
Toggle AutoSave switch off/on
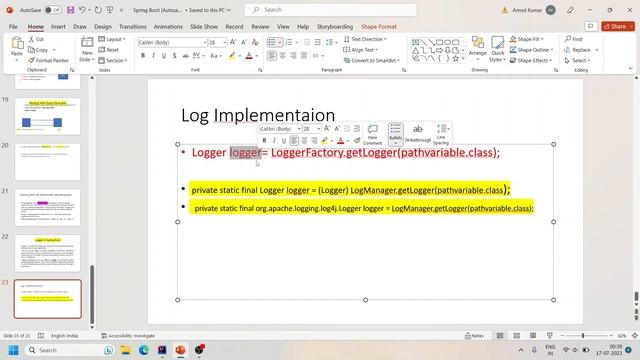53,10
